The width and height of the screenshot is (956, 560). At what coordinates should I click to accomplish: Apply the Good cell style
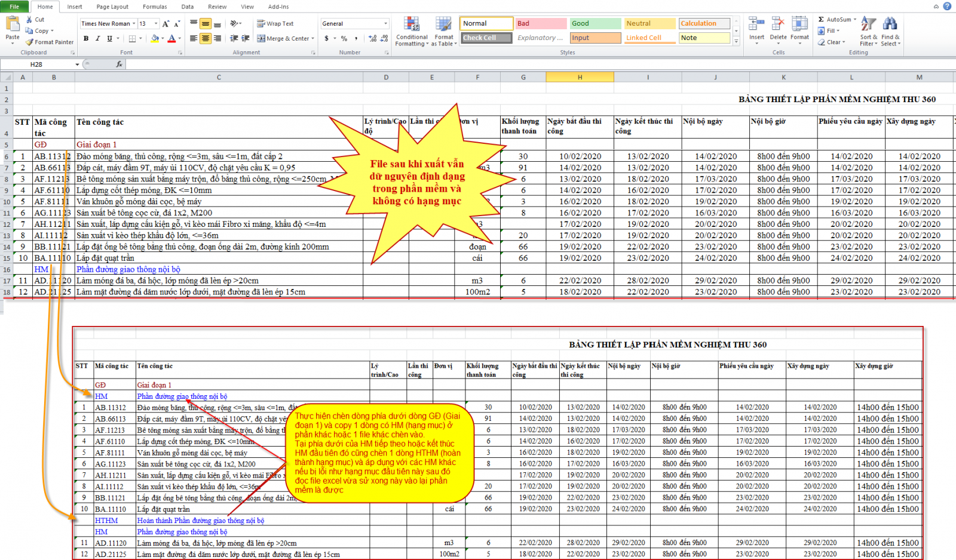click(x=595, y=23)
